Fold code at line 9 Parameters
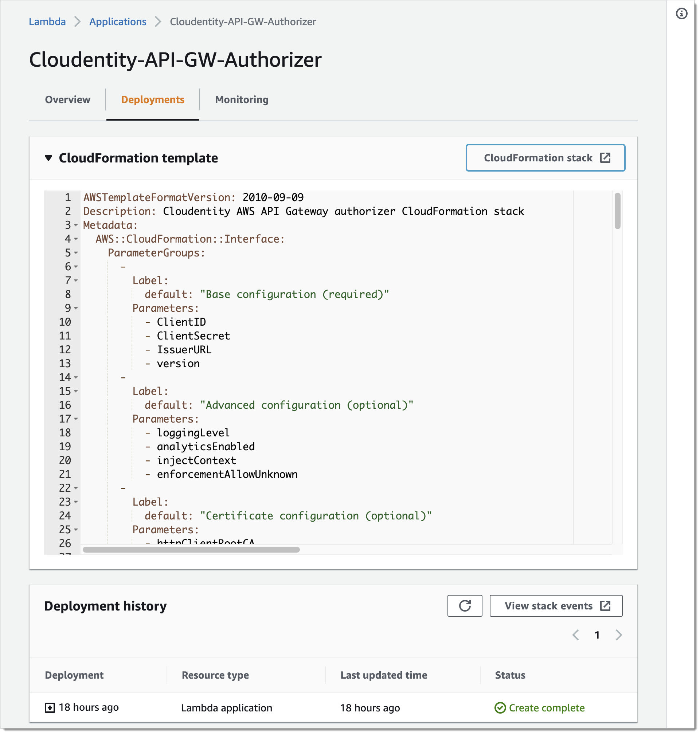Viewport: 700px width, 734px height. point(76,308)
